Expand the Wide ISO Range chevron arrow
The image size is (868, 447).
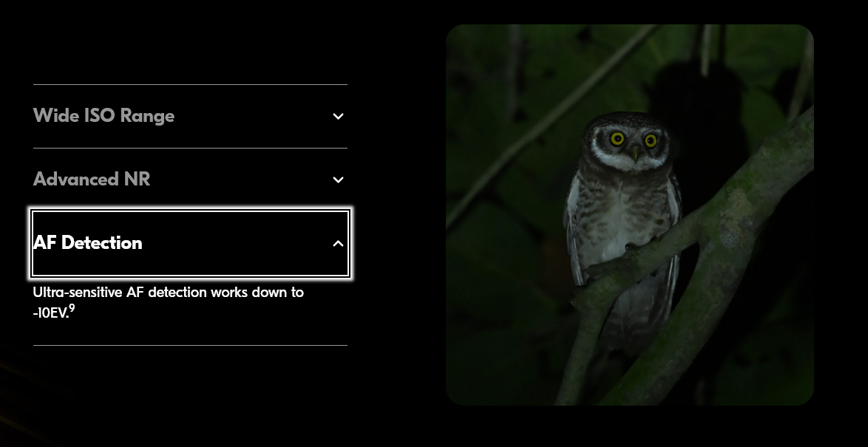338,116
